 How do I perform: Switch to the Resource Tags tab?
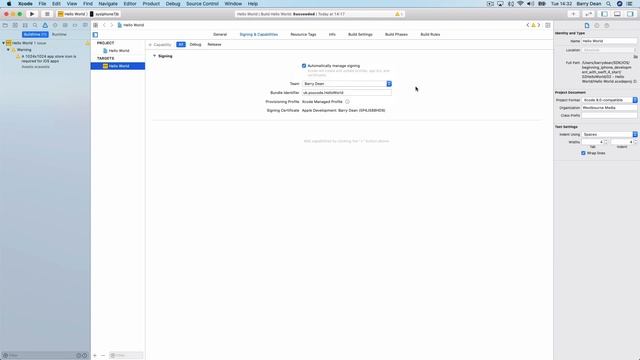click(x=303, y=35)
